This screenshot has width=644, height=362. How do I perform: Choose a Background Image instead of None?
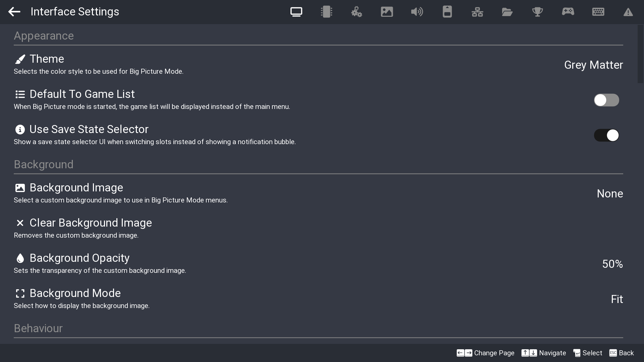(x=609, y=193)
